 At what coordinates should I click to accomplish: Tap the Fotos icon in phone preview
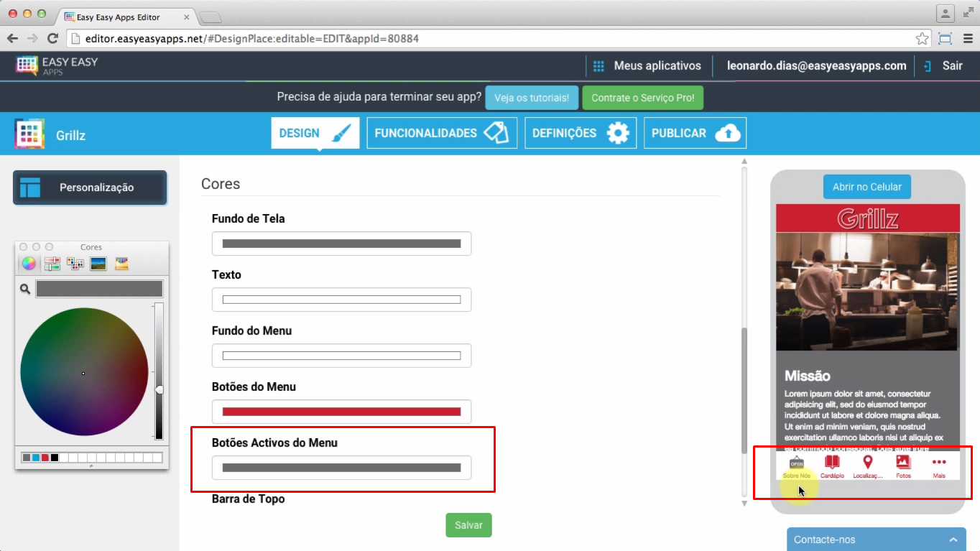[x=903, y=462]
